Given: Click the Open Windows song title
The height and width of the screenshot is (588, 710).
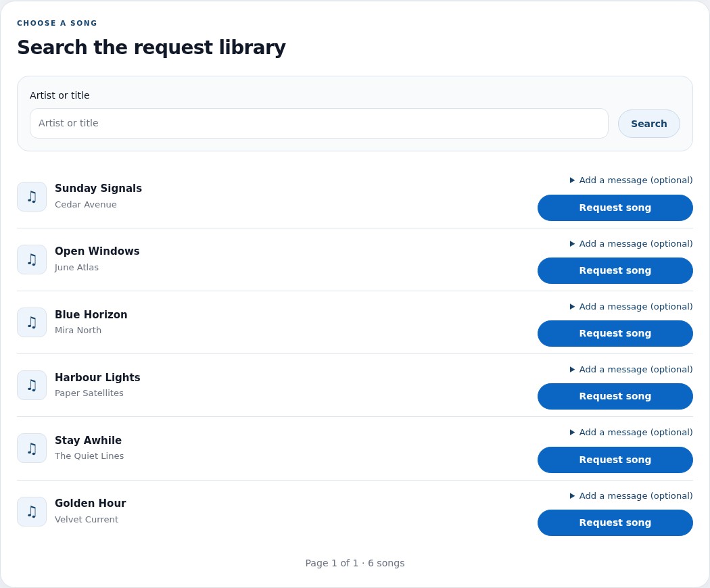Looking at the screenshot, I should tap(97, 251).
